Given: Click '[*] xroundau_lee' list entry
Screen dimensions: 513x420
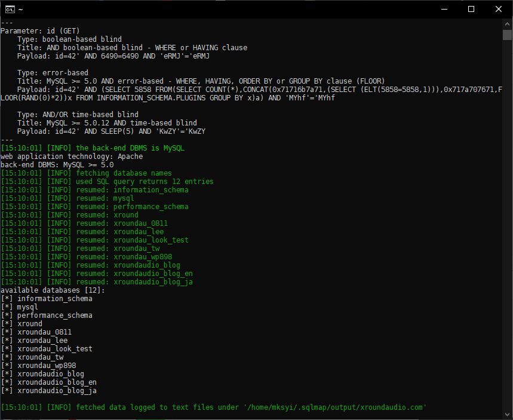Looking at the screenshot, I should pyautogui.click(x=34, y=341).
